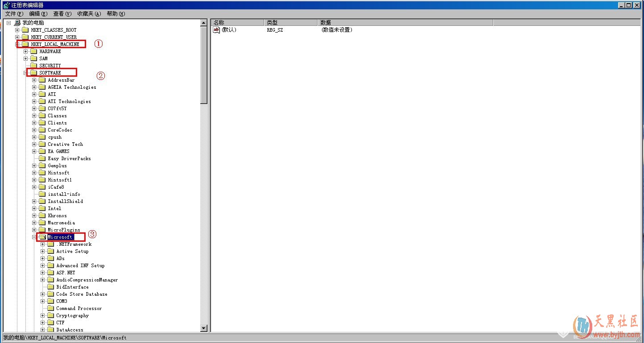Click the ATI Technologies folder icon

click(x=42, y=101)
